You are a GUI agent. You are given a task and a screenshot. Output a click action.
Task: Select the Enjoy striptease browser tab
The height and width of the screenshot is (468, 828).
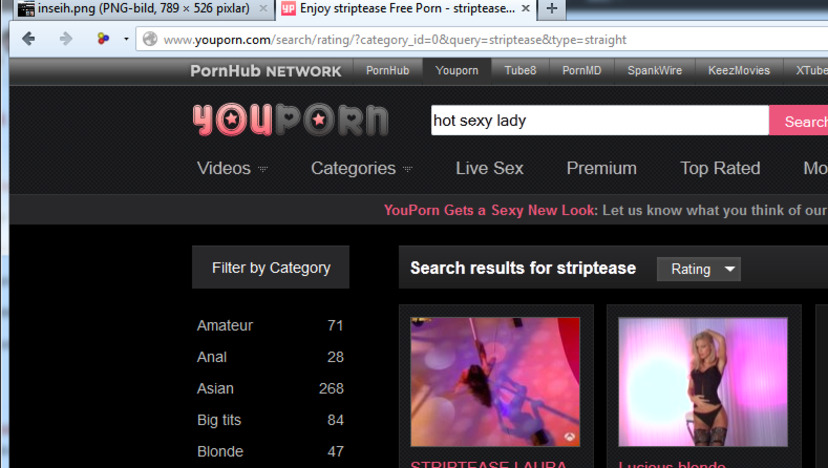click(x=406, y=9)
